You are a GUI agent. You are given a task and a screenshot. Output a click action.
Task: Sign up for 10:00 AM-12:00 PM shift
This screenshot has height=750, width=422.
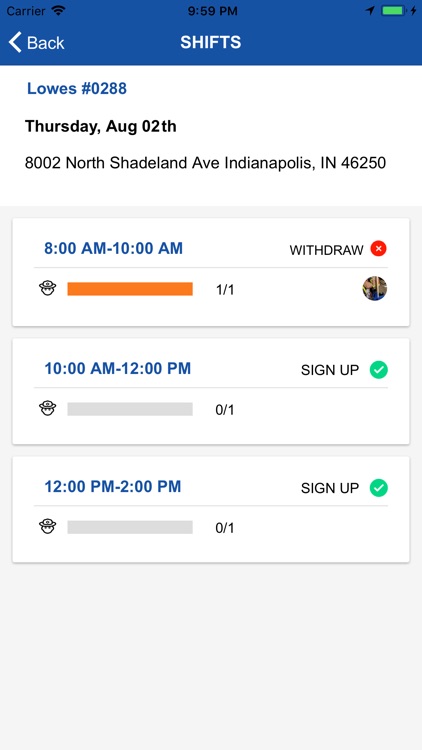(344, 370)
